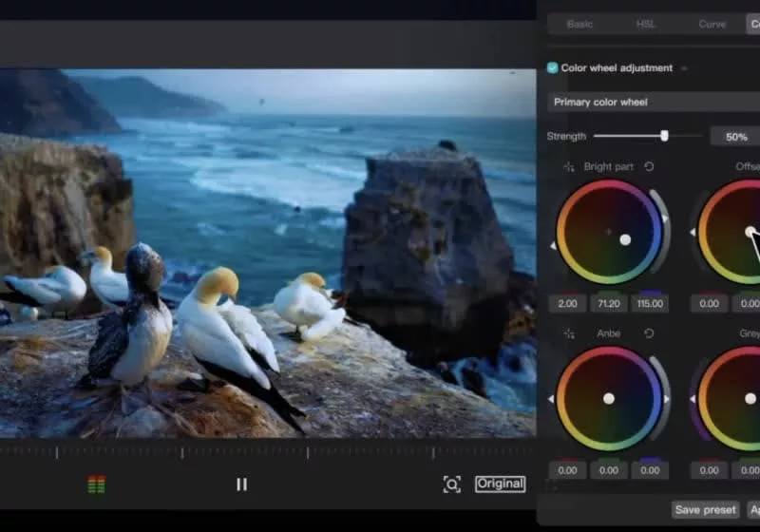The height and width of the screenshot is (532, 760).
Task: Switch to the Basic tab
Action: point(579,24)
